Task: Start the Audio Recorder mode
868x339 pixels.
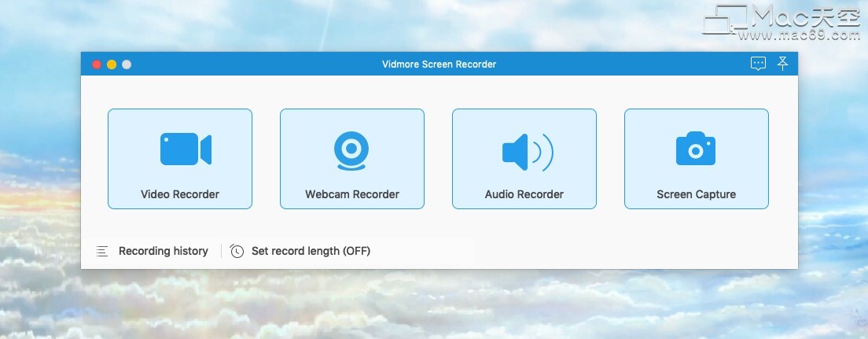Action: coord(524,159)
